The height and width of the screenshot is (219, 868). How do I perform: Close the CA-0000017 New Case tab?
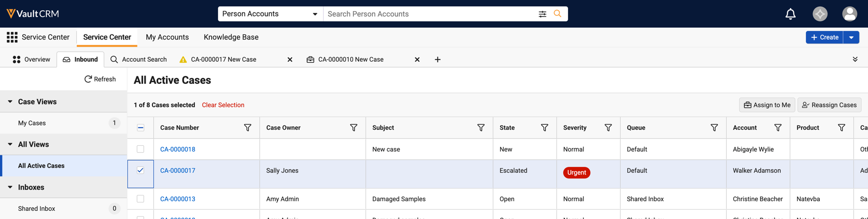point(290,59)
